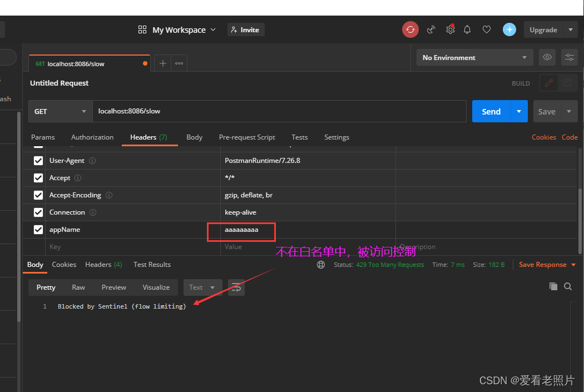Switch to the Authorization tab

tap(92, 137)
